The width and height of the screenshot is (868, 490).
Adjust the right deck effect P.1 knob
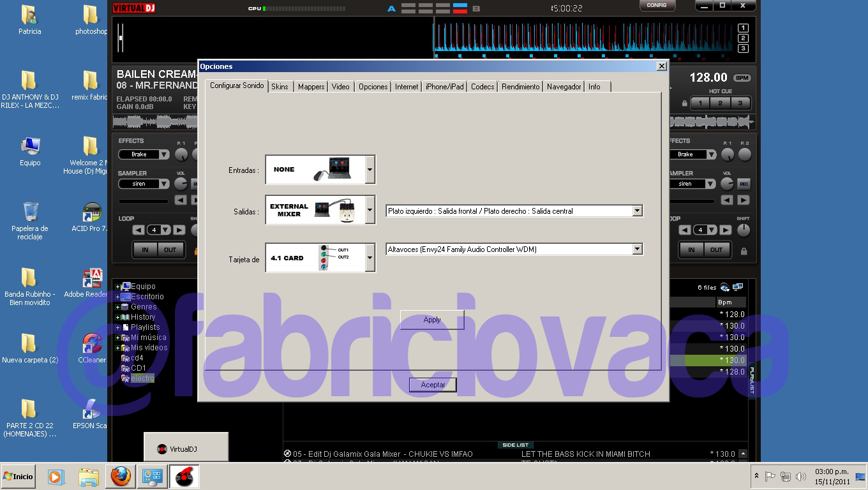(x=728, y=154)
